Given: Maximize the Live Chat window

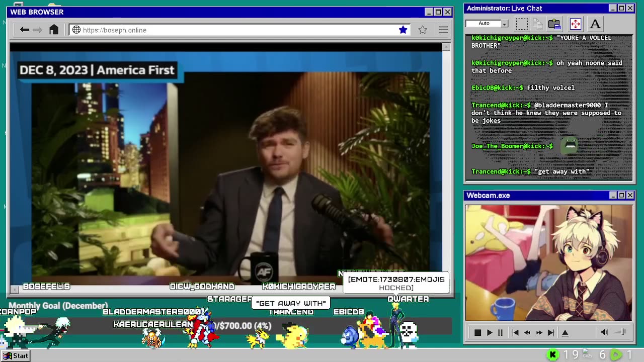Looking at the screenshot, I should click(621, 8).
